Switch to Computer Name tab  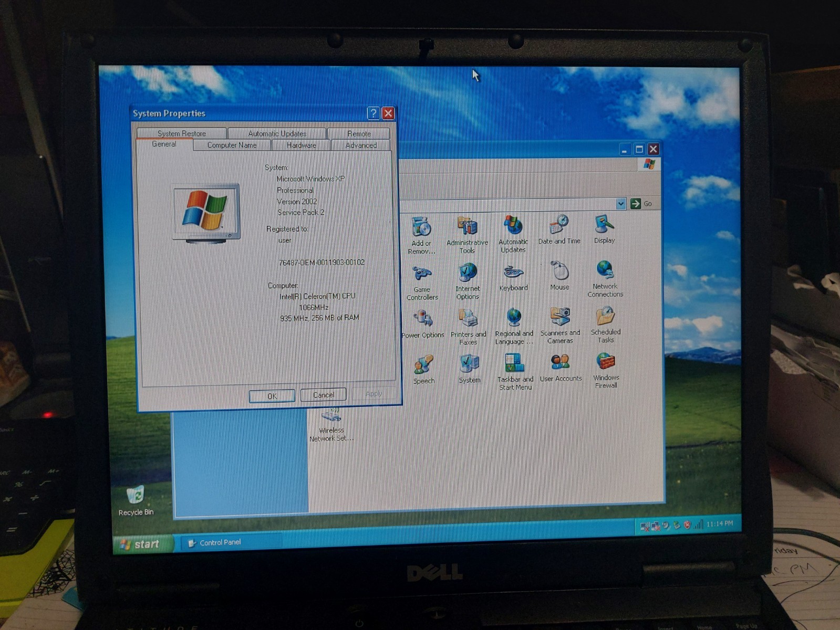point(232,145)
